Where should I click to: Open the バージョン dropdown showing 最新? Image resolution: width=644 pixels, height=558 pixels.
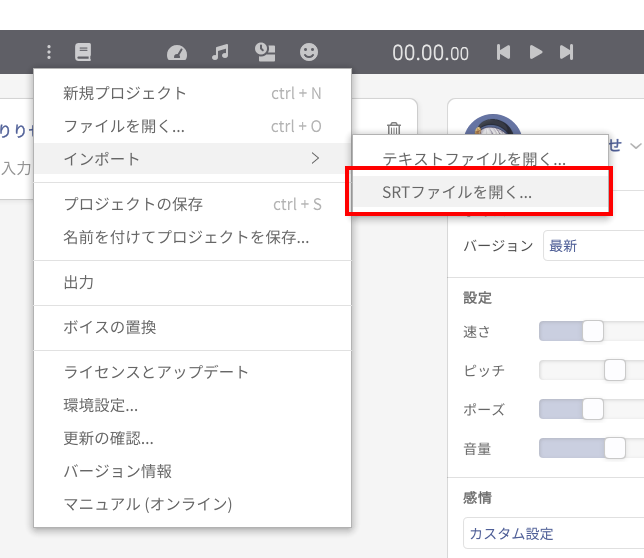(x=593, y=246)
